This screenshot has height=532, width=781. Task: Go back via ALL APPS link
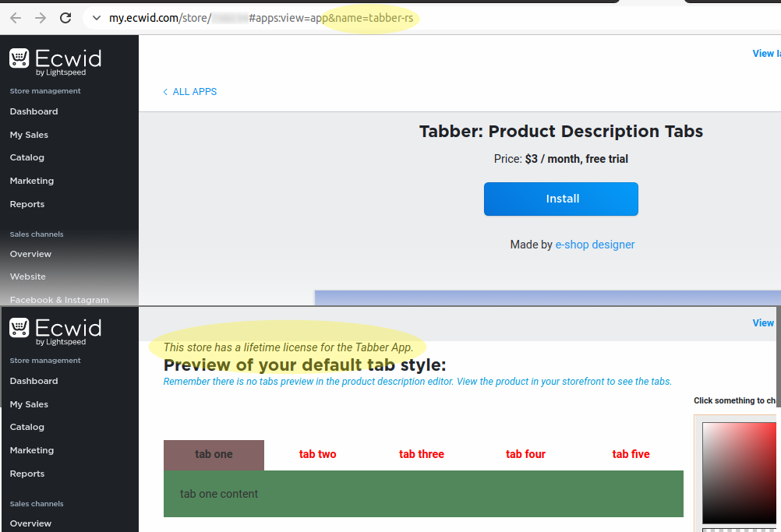[x=189, y=92]
